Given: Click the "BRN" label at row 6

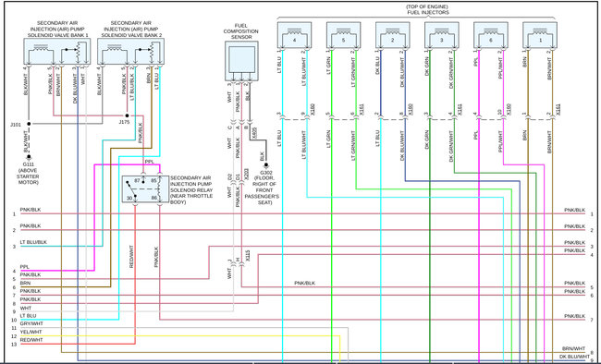Looking at the screenshot, I should coord(25,283).
